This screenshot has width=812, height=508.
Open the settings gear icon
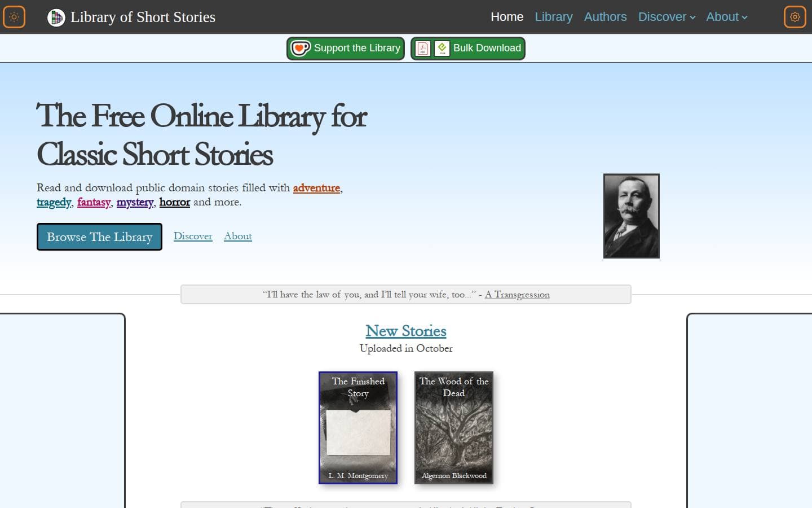(795, 17)
